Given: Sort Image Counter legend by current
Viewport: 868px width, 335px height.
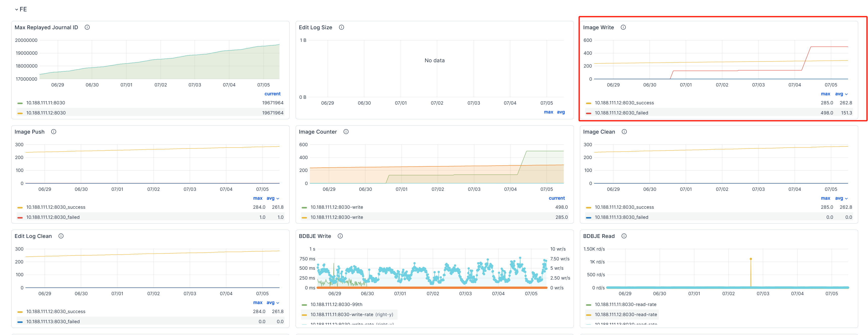Looking at the screenshot, I should coord(557,198).
